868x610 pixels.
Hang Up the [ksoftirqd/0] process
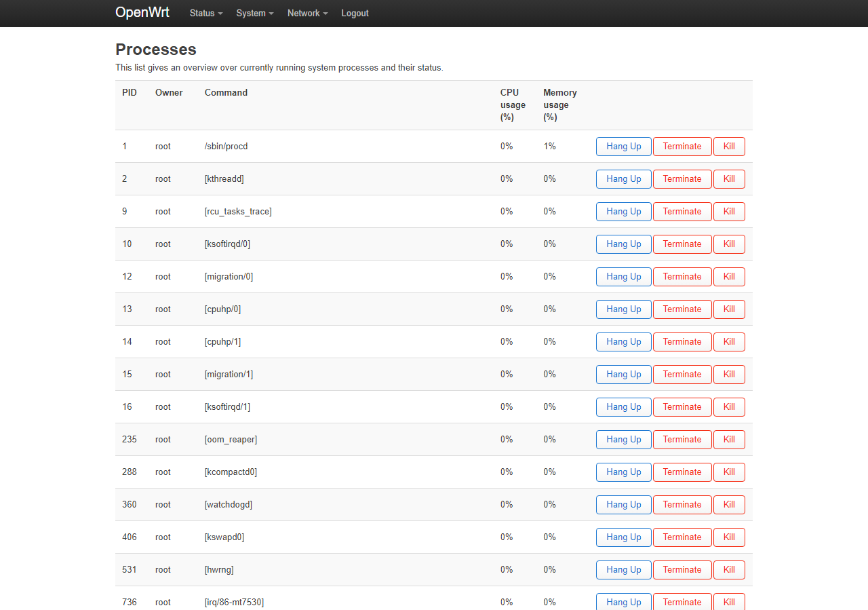623,244
